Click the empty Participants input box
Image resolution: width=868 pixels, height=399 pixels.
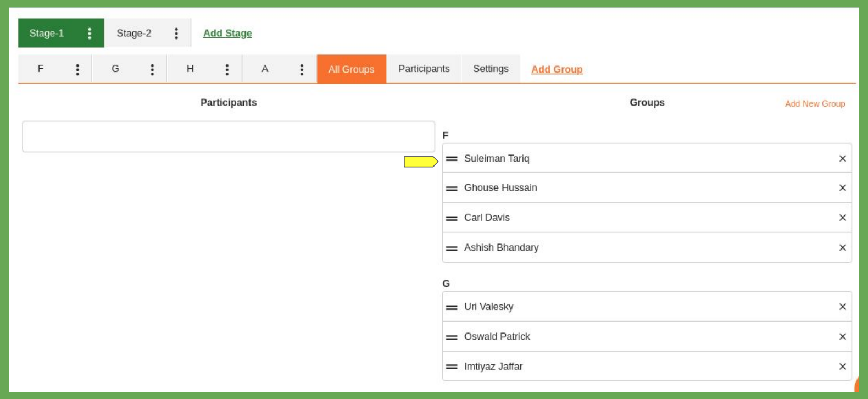click(x=229, y=136)
